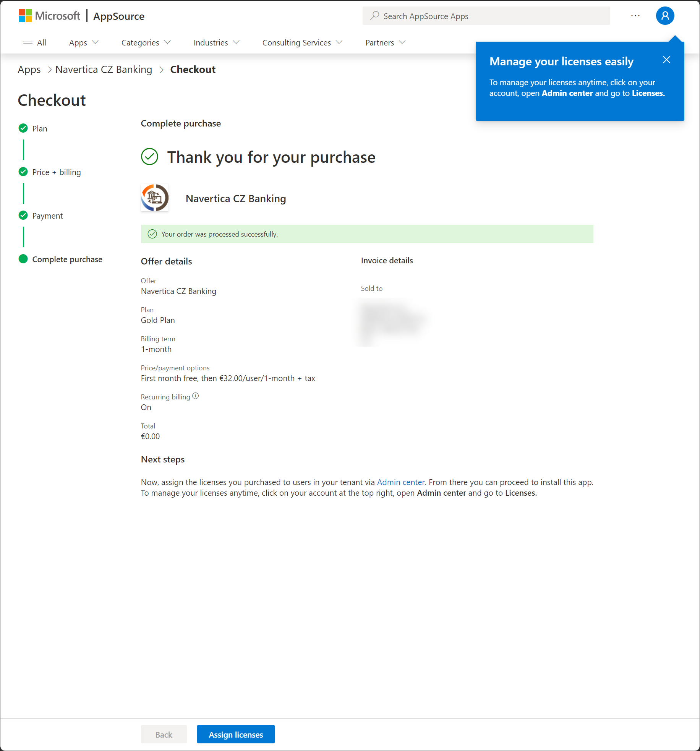The width and height of the screenshot is (700, 751).
Task: Open the user account avatar
Action: 665,16
